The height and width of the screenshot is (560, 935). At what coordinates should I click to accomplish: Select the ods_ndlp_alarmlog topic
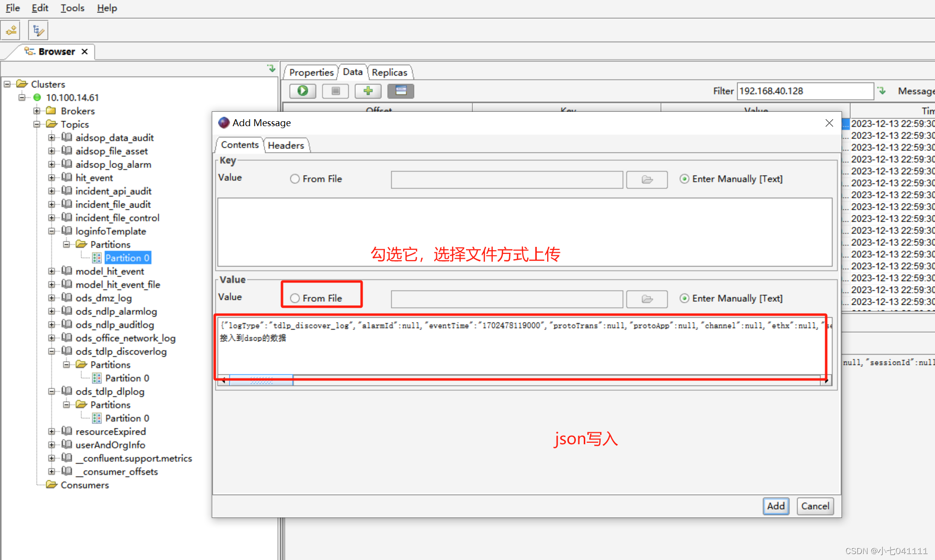(x=116, y=311)
